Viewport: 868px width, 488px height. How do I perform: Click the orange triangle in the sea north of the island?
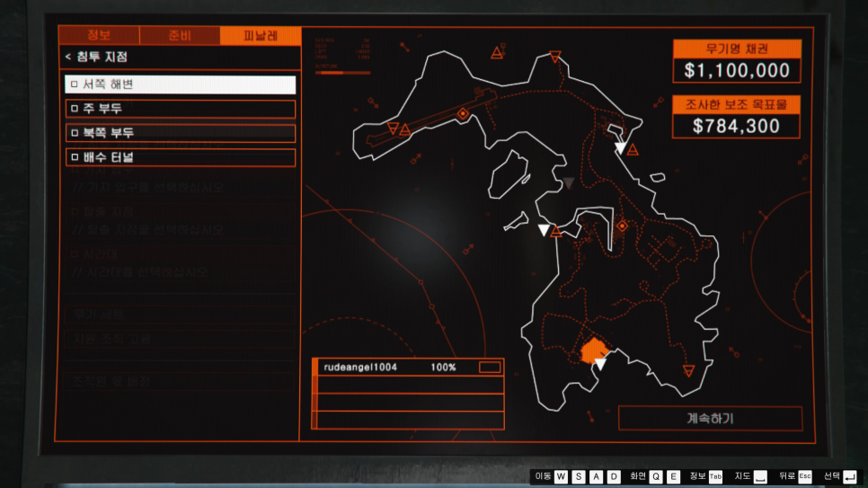coord(497,53)
